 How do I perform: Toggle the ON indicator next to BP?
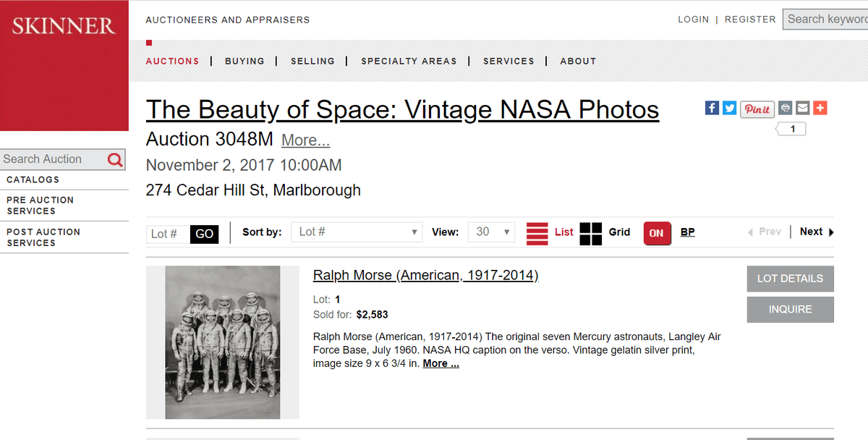point(657,232)
